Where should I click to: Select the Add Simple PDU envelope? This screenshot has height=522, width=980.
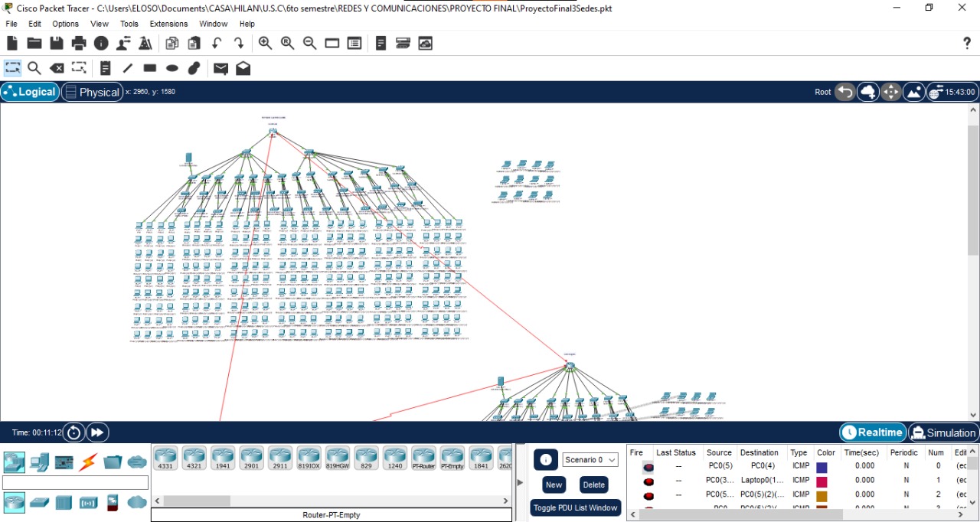click(x=220, y=68)
